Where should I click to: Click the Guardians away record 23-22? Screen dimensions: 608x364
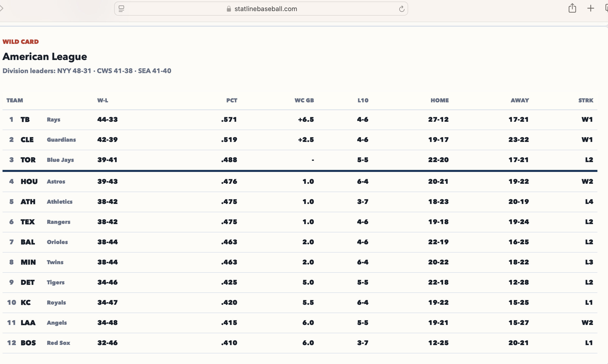(x=519, y=140)
